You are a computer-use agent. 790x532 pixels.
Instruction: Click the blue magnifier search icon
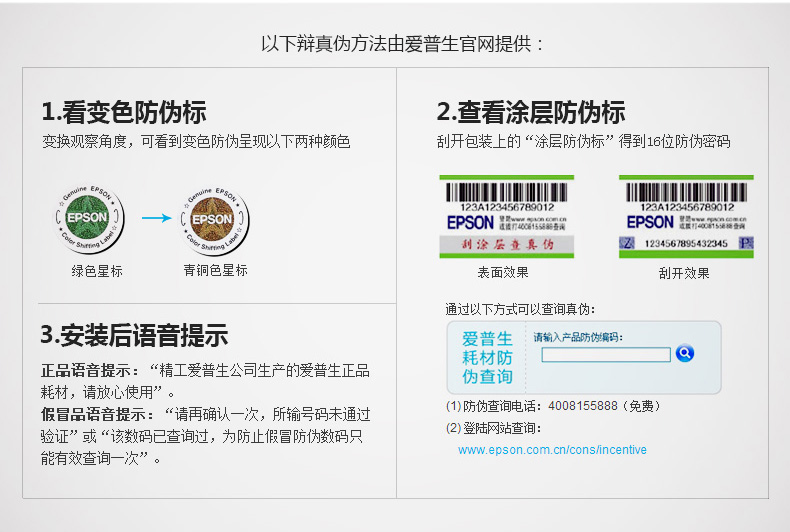(x=684, y=353)
